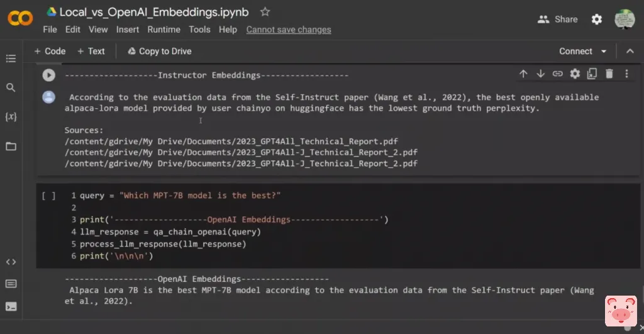Run the Instructor Embeddings cell
This screenshot has height=334, width=644.
click(48, 75)
